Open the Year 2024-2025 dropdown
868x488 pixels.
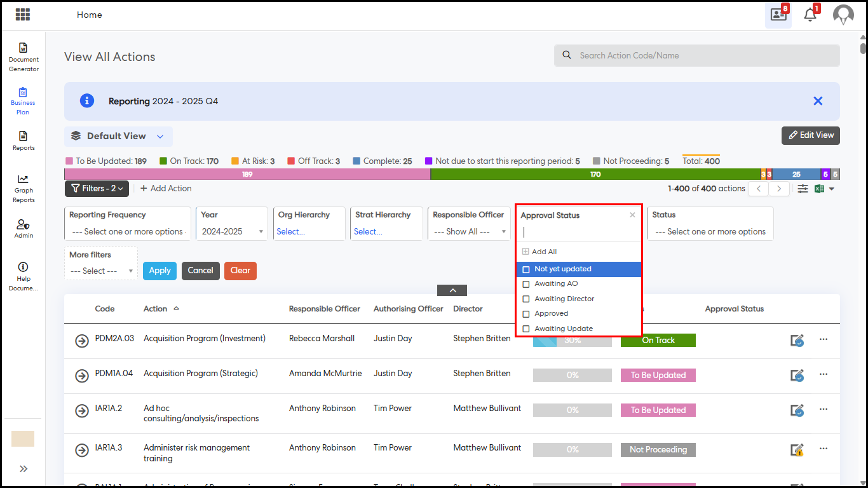click(x=232, y=232)
